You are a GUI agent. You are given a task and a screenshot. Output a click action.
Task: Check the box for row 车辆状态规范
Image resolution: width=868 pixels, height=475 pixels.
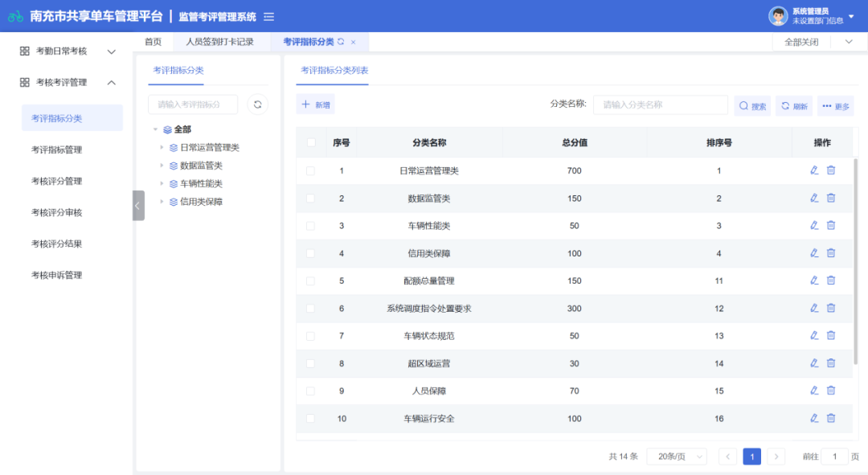tap(310, 336)
